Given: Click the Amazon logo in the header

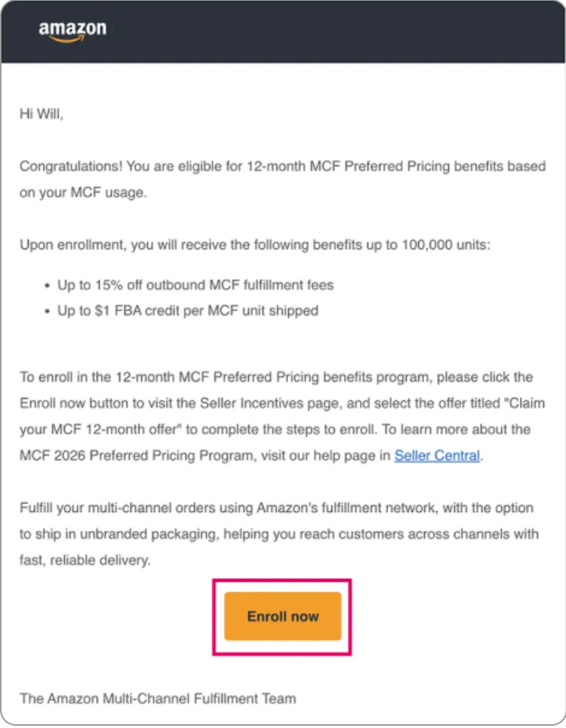Looking at the screenshot, I should (x=72, y=30).
